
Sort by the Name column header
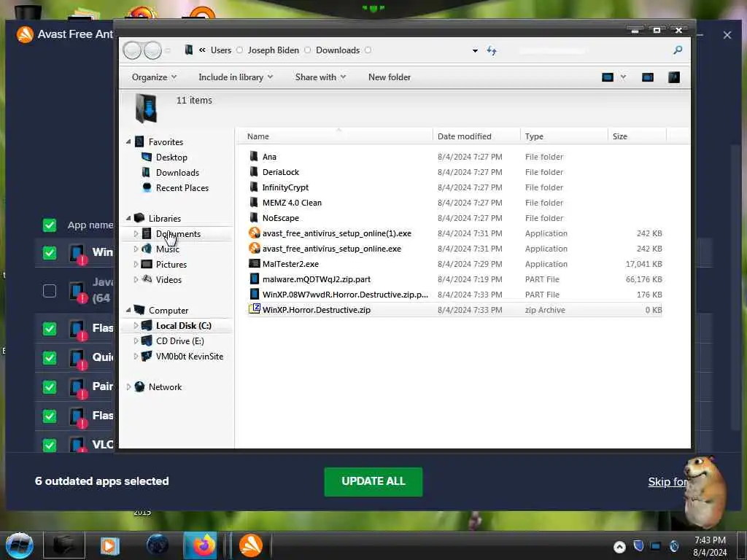click(x=336, y=136)
